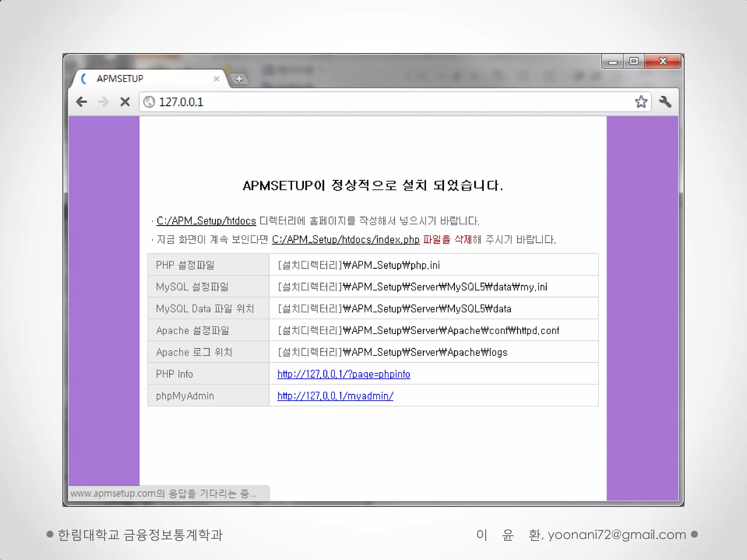Screen dimensions: 747x560
Task: Click the email yoonani72@gmail.com in the footer
Action: (x=617, y=535)
